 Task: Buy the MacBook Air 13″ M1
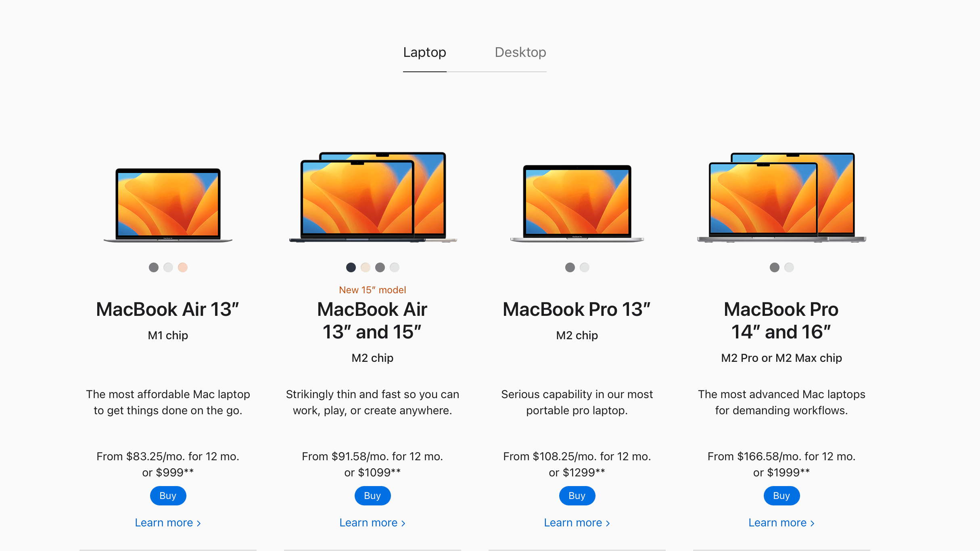tap(168, 496)
